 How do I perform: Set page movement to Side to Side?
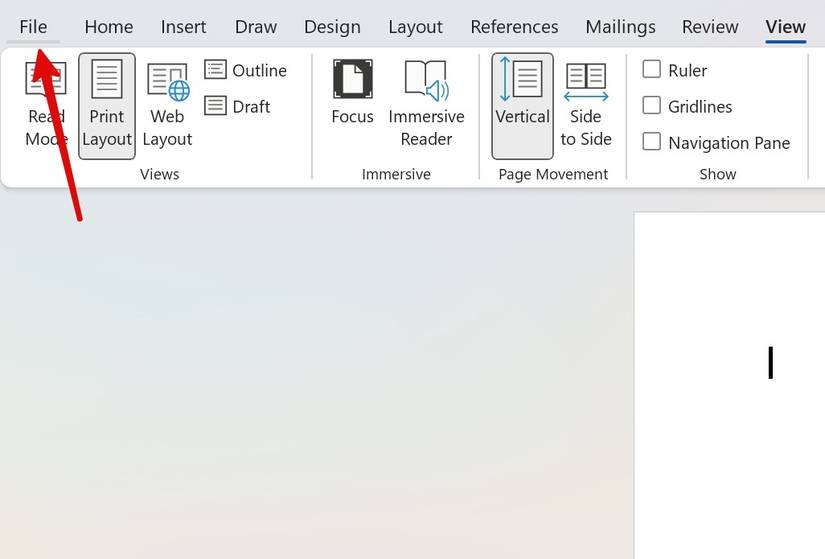click(586, 105)
